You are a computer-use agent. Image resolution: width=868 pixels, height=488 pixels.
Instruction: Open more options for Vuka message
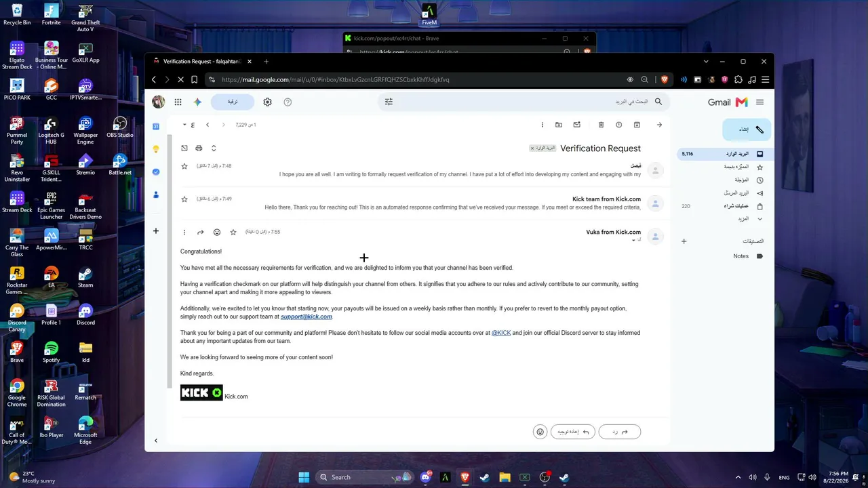184,232
